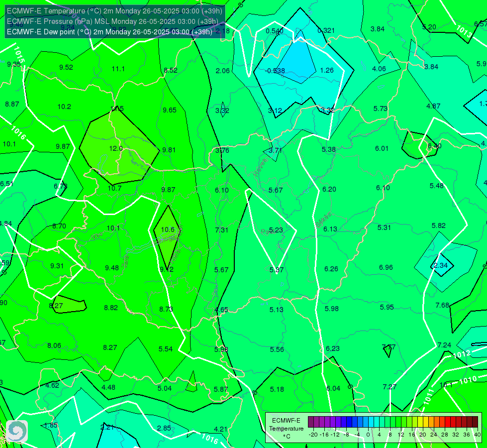This screenshot has width=487, height=448.
Task: Click the 9.65 temperature value
Action: (170, 110)
